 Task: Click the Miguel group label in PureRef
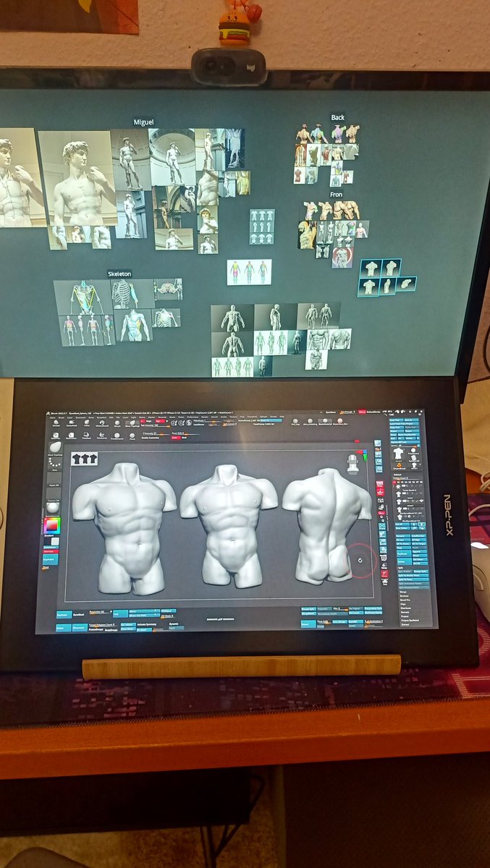tap(143, 122)
